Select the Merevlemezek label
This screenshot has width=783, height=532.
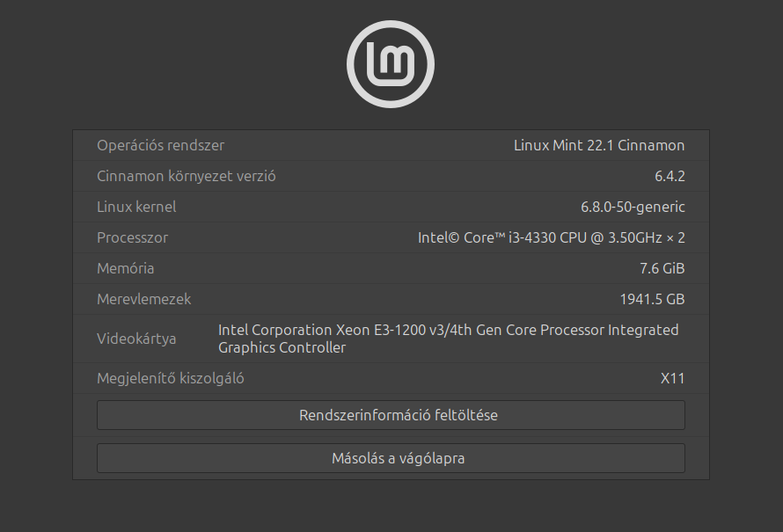pyautogui.click(x=143, y=299)
